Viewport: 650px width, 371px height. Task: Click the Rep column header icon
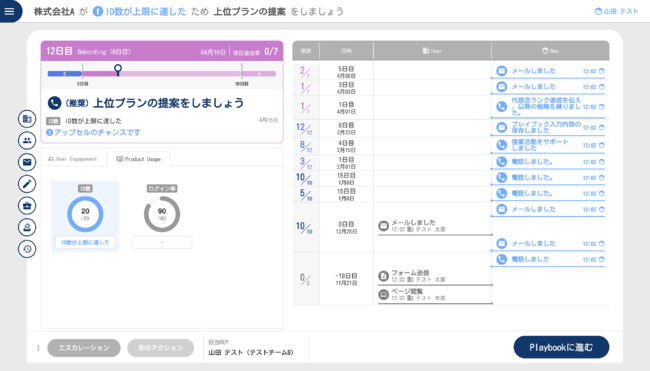[545, 51]
